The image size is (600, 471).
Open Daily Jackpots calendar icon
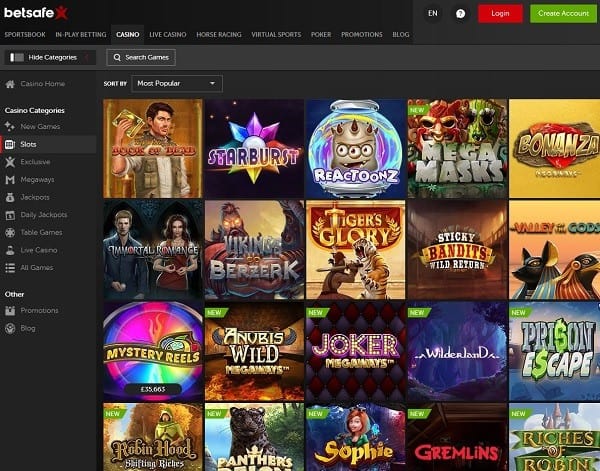(x=10, y=215)
